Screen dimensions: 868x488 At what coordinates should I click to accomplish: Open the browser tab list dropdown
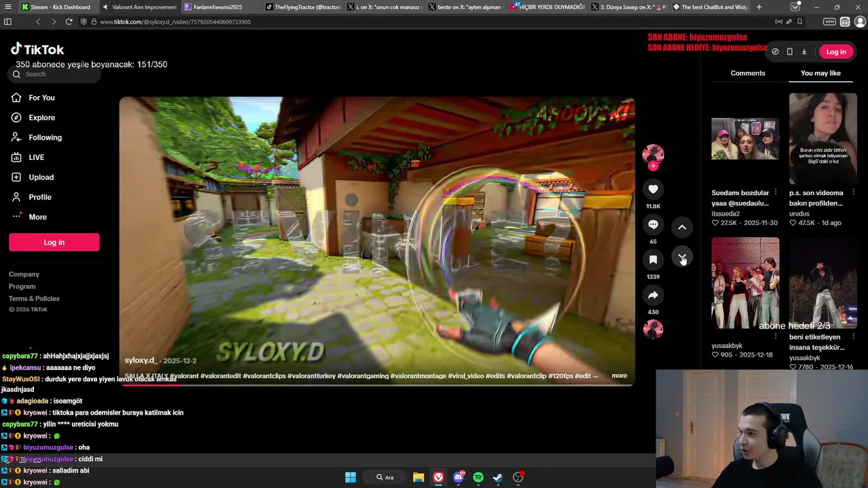(795, 7)
